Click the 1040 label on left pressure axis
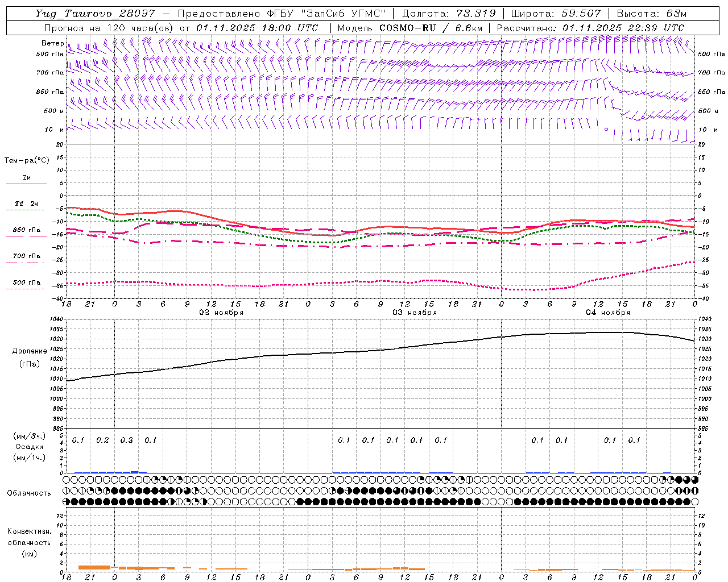The height and width of the screenshot is (582, 728). (x=57, y=319)
